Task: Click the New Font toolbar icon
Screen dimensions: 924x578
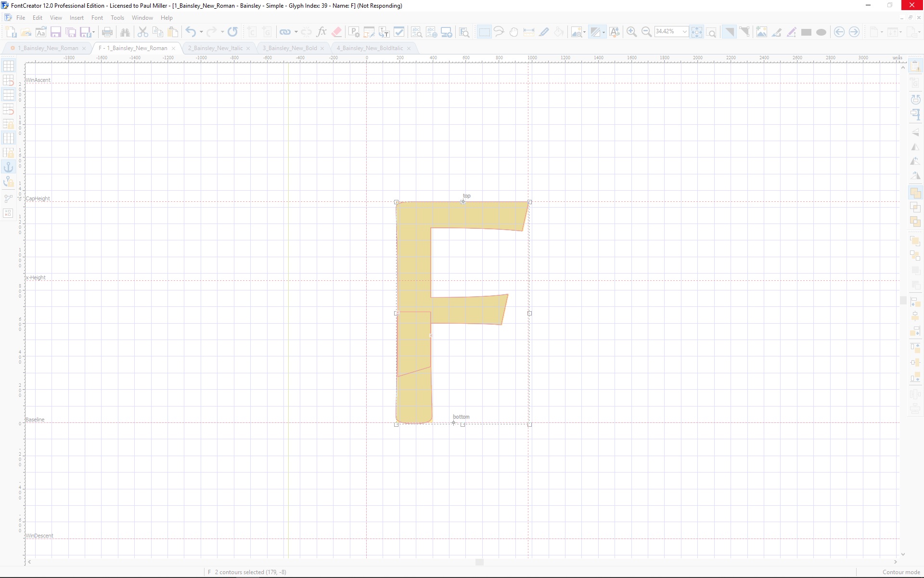Action: tap(11, 32)
